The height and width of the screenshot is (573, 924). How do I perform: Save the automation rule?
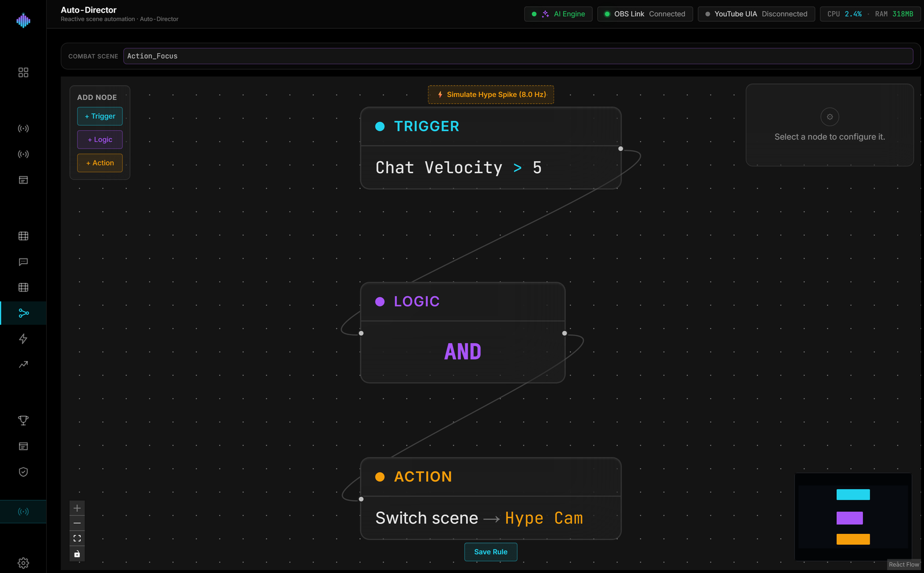coord(491,552)
